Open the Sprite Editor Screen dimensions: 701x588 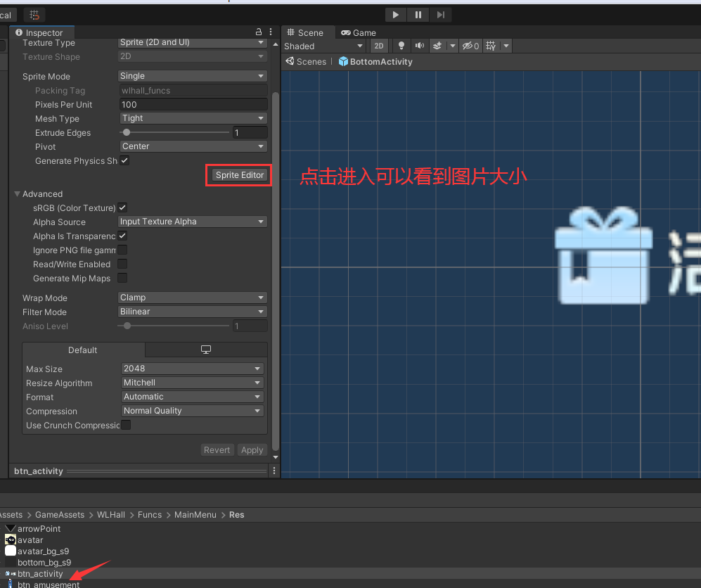[240, 175]
